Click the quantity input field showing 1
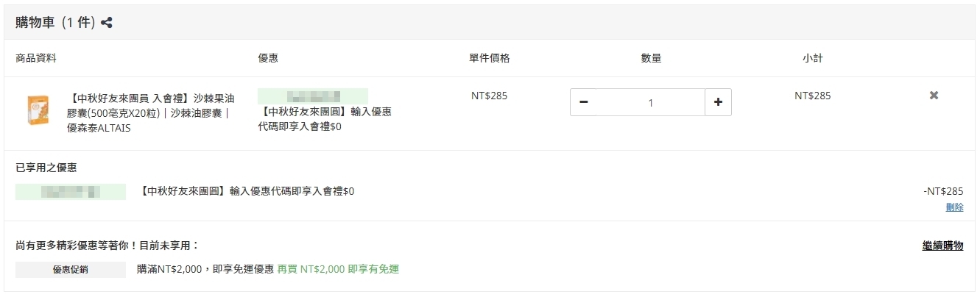Viewport: 980px width, 297px height. [x=650, y=102]
